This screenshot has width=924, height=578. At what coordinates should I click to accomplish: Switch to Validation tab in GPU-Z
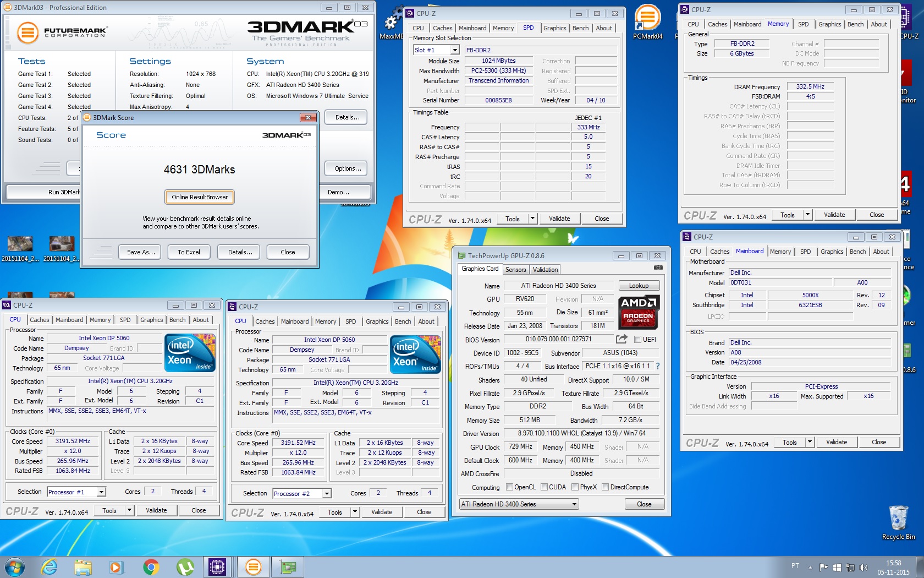pos(545,270)
